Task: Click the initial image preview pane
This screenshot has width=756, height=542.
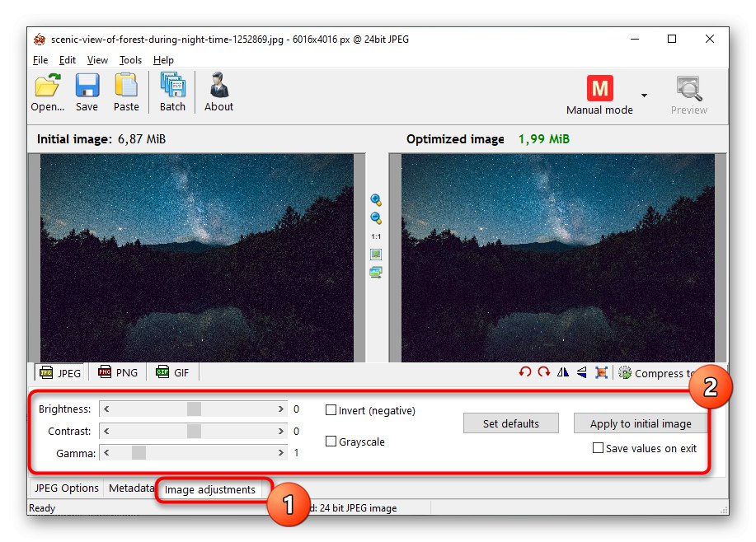Action: [197, 258]
